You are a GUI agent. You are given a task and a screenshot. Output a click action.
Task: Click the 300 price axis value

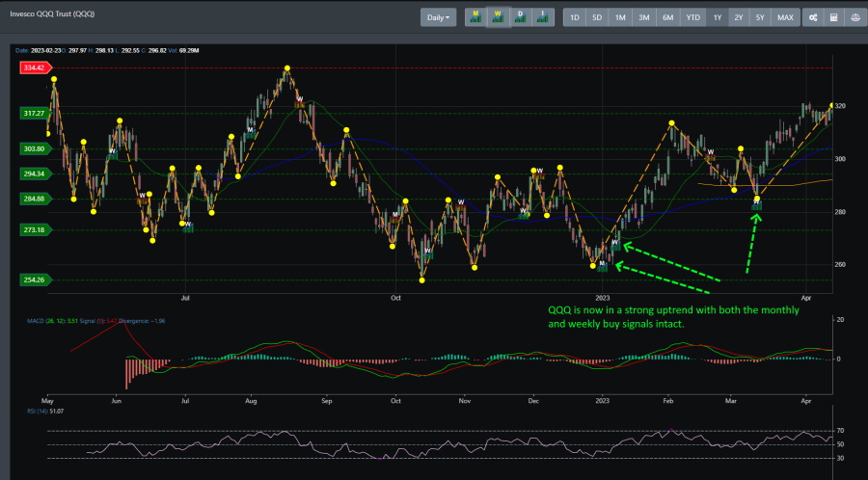pos(840,159)
